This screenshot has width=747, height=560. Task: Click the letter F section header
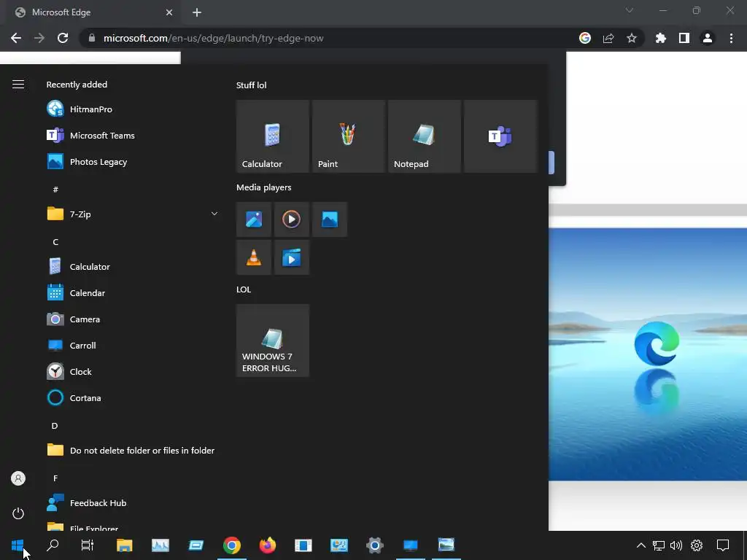[55, 478]
